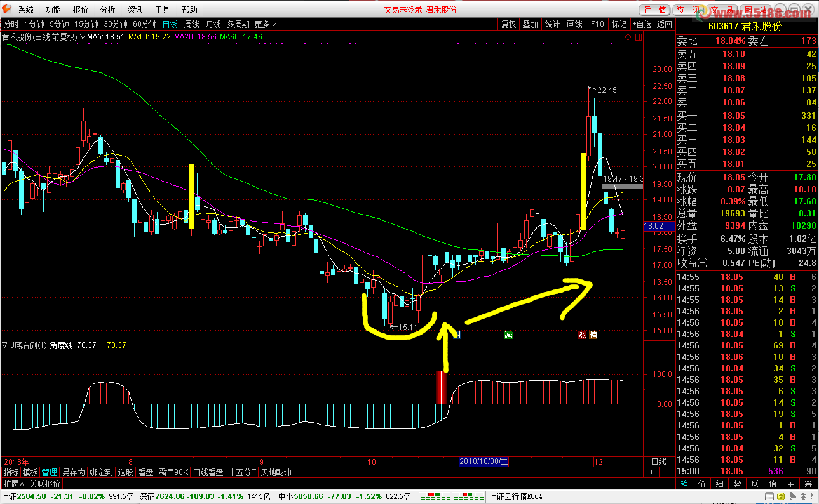Open the 报价 menu
Screen dimensions: 819x504
click(x=81, y=10)
